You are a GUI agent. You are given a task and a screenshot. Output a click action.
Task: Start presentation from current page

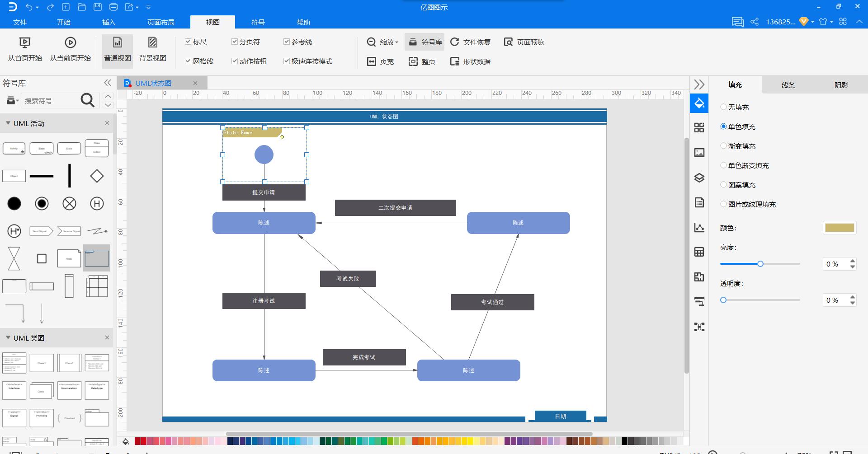pyautogui.click(x=71, y=49)
